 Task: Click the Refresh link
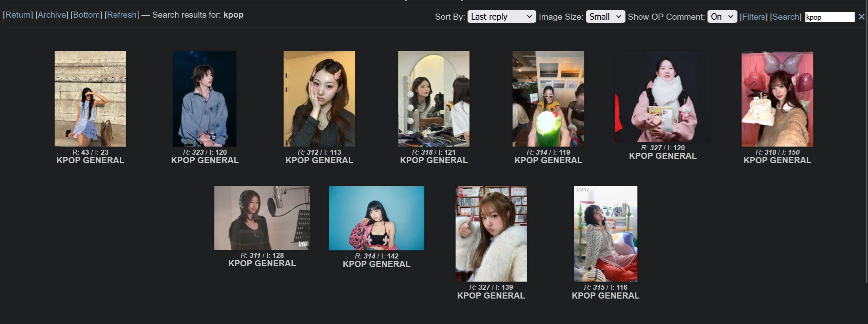122,15
